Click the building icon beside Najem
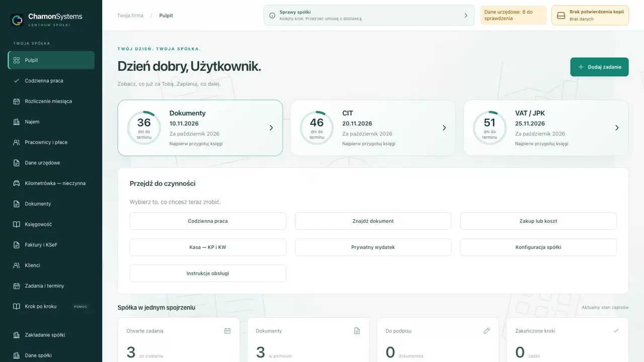Image resolution: width=644 pixels, height=362 pixels. coord(17,122)
